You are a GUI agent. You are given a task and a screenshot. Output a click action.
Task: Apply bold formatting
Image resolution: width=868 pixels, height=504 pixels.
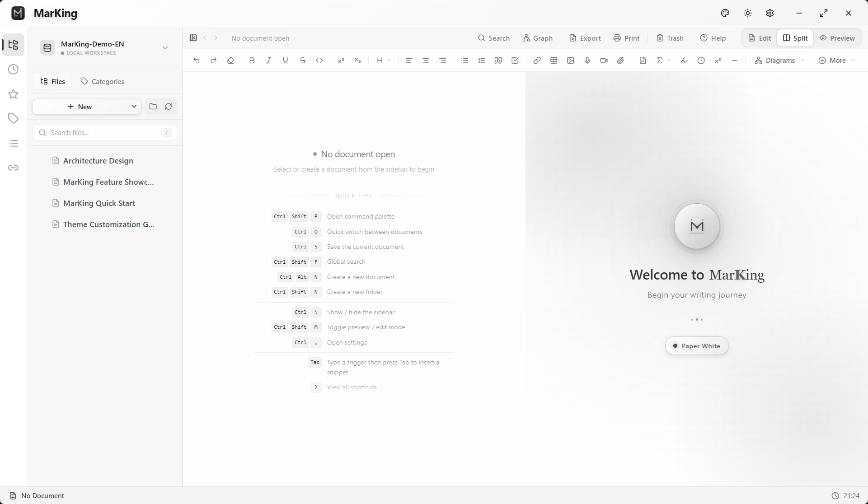(x=252, y=60)
